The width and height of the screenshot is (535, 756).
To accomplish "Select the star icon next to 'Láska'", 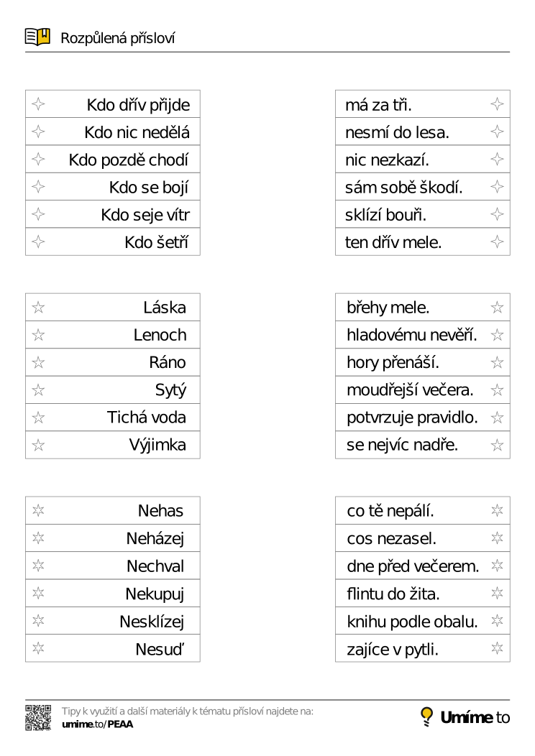I will pos(38,308).
